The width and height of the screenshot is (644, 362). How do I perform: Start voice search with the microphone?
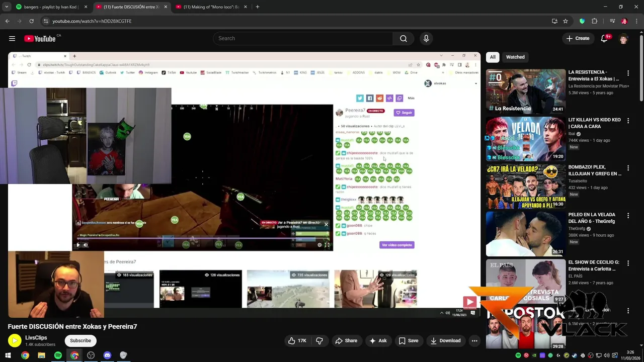pyautogui.click(x=426, y=39)
